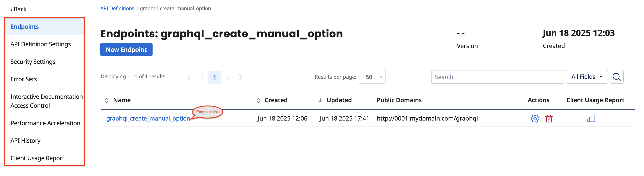Expand the All Fields filter dropdown
Image resolution: width=644 pixels, height=176 pixels.
[x=586, y=77]
